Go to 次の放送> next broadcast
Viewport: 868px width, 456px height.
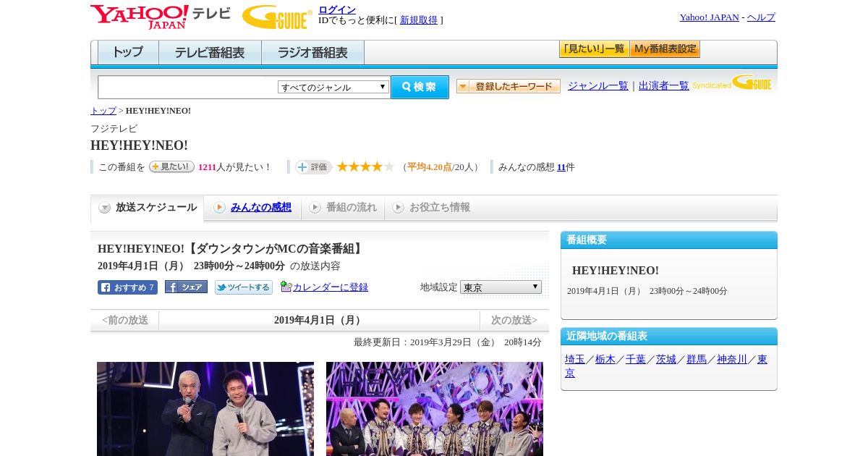click(514, 320)
